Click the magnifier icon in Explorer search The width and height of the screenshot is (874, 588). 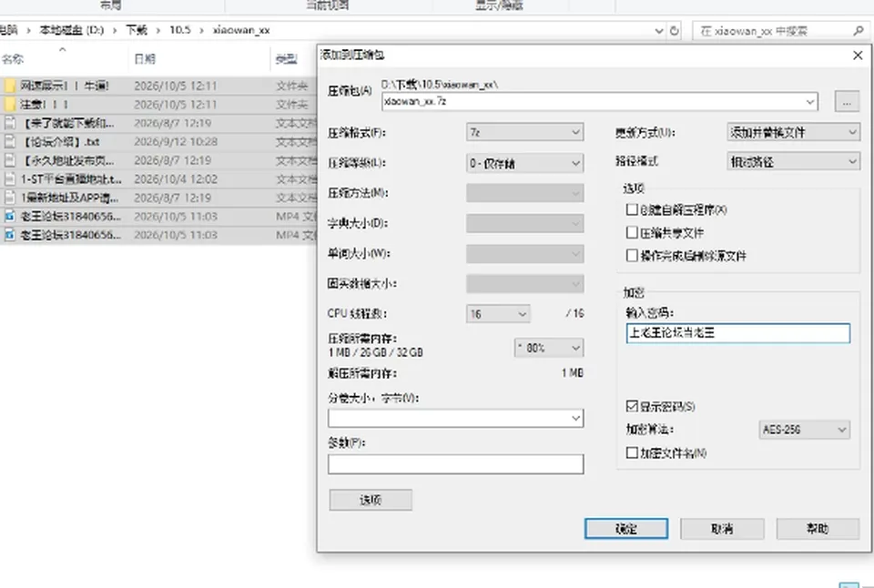(859, 31)
